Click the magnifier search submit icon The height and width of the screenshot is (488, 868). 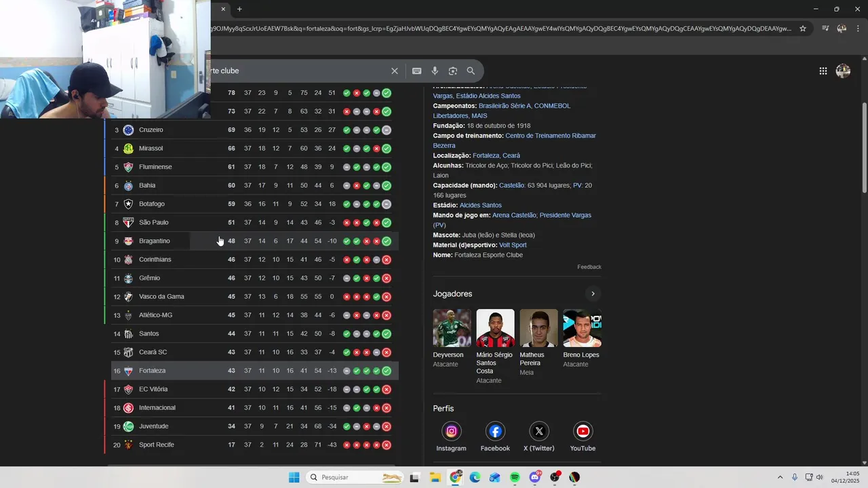(471, 70)
